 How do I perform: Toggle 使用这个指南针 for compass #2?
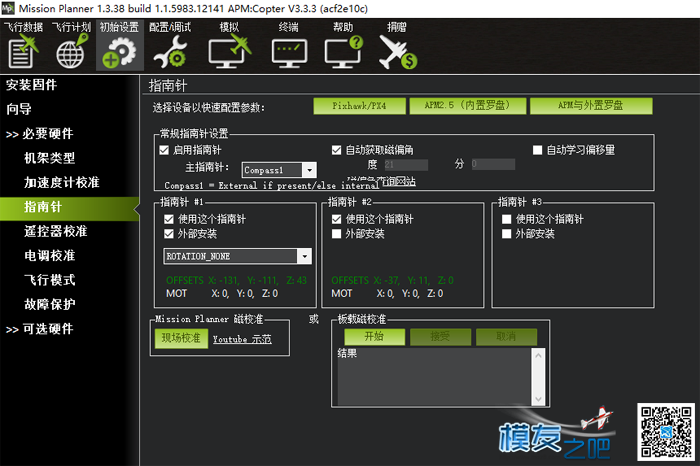coord(336,219)
